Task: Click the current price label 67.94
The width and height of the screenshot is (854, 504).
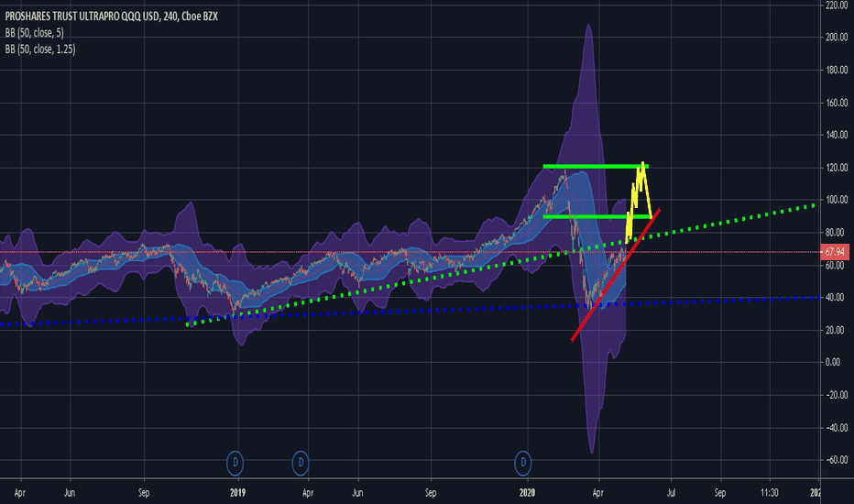Action: 835,252
